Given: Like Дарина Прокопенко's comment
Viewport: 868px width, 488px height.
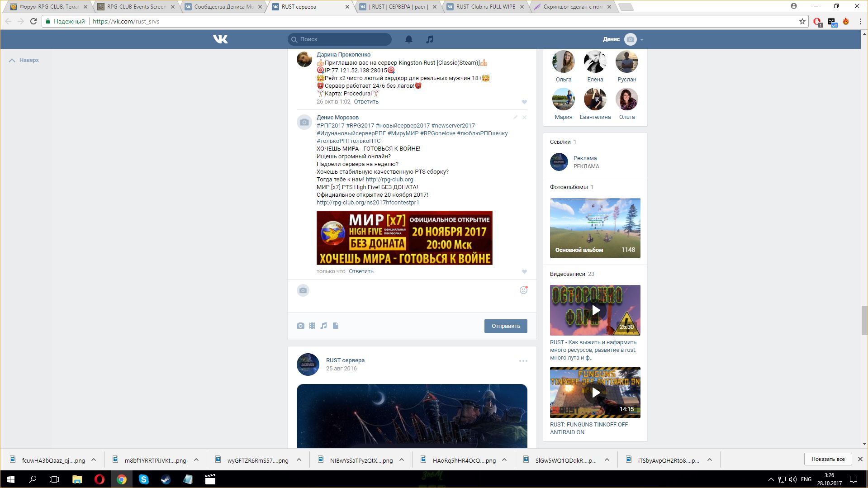Looking at the screenshot, I should (524, 102).
